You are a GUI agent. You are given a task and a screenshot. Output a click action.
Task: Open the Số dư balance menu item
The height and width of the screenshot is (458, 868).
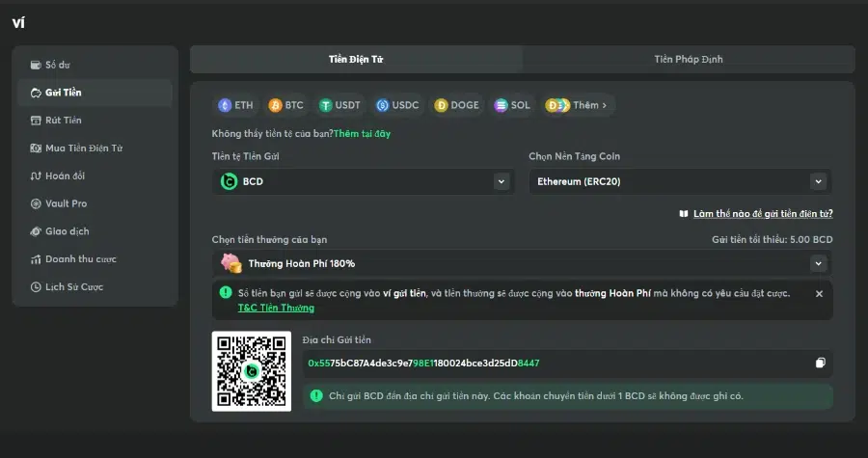coord(95,65)
